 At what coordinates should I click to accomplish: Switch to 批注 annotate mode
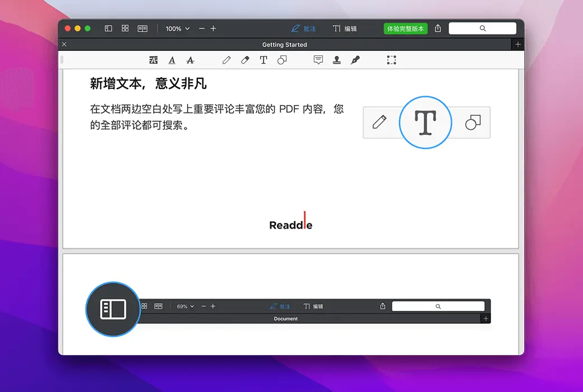(x=303, y=29)
